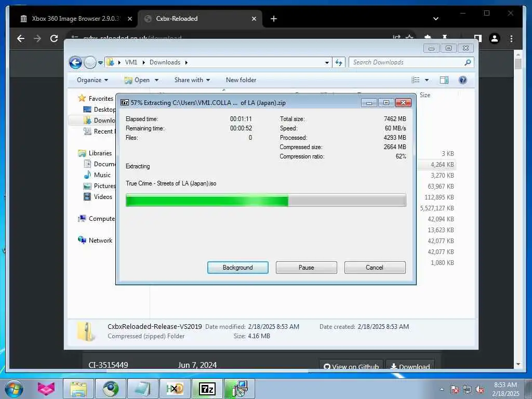
Task: Open Windows Explorer from the taskbar
Action: 78,389
